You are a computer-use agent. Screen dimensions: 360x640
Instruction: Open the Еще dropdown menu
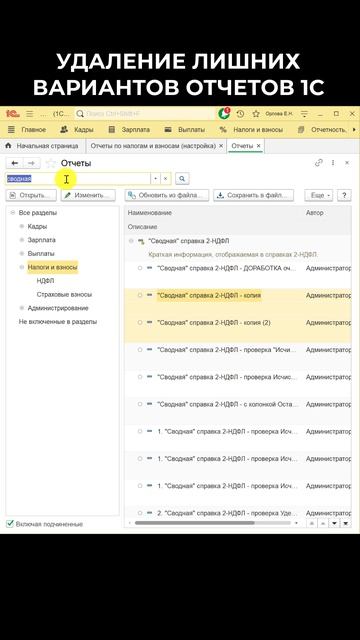coord(319,196)
